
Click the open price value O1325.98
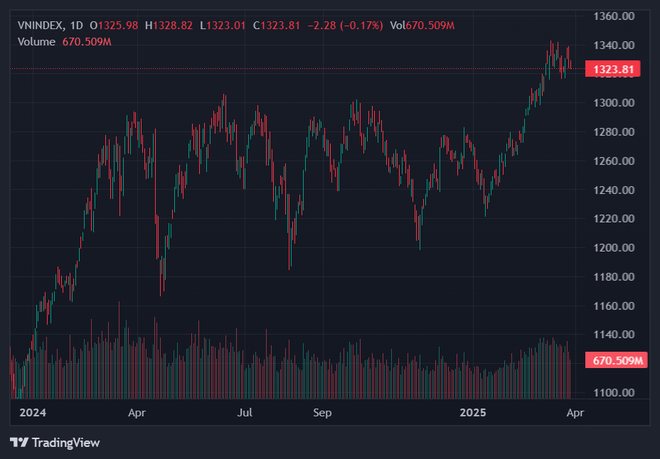114,26
